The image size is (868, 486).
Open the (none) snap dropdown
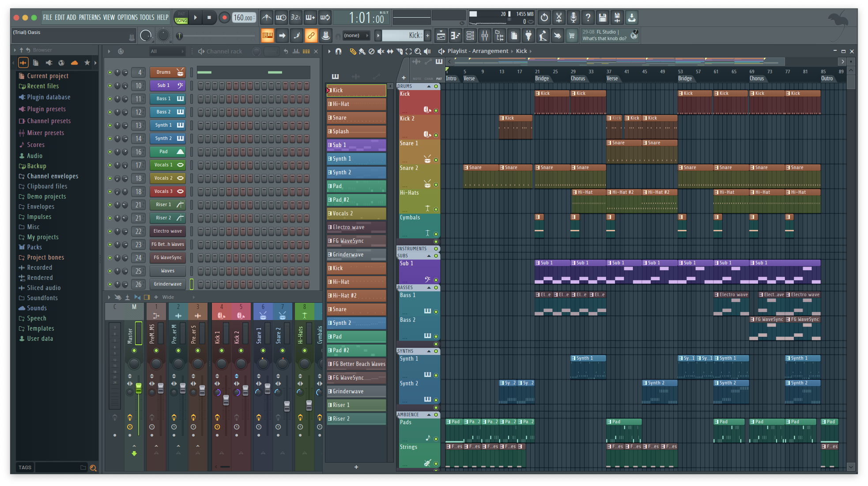pos(356,36)
